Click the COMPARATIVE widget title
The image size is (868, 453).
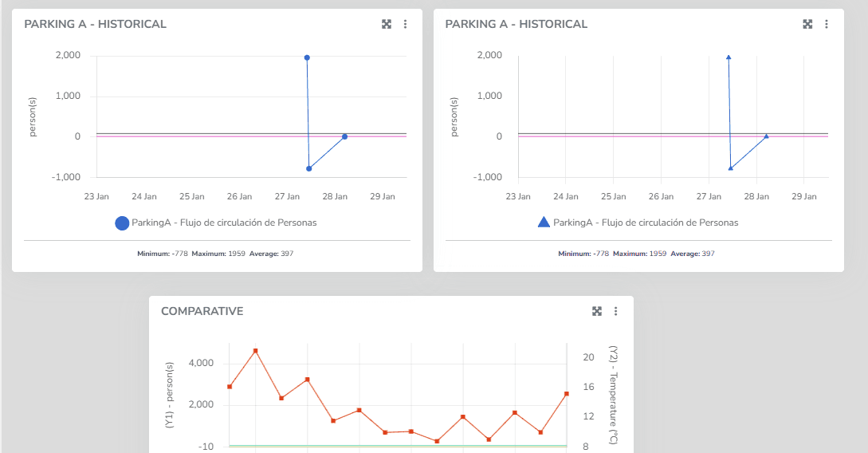click(202, 311)
